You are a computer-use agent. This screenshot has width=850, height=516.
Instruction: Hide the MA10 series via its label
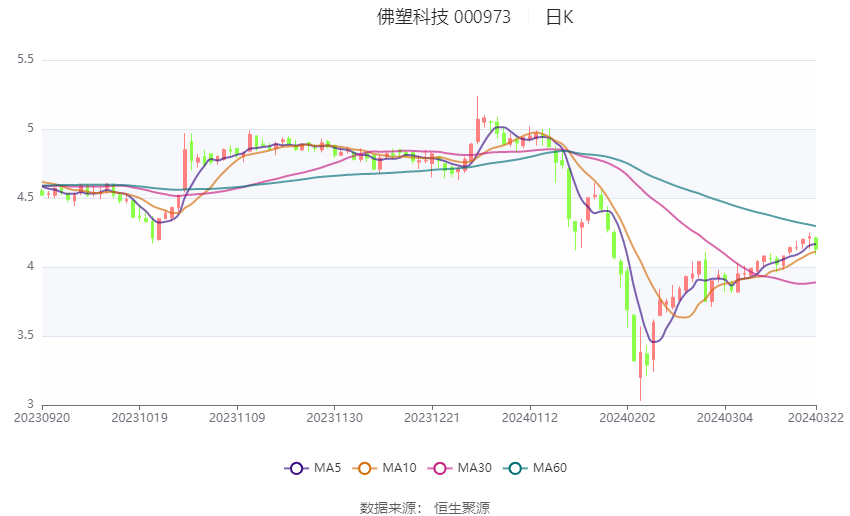click(x=399, y=467)
